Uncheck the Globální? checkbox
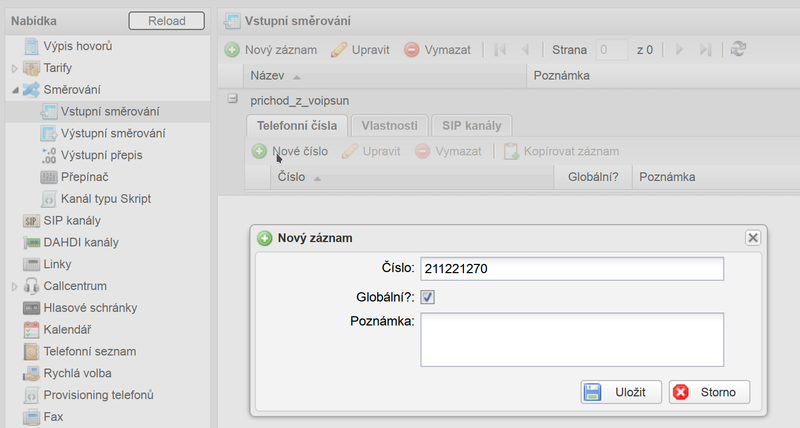Viewport: 800px width, 428px height. coord(428,297)
